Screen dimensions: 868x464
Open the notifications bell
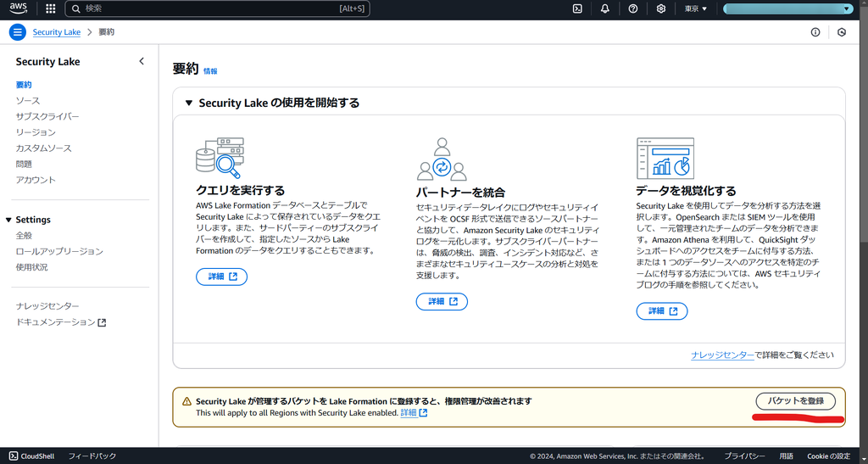click(605, 8)
